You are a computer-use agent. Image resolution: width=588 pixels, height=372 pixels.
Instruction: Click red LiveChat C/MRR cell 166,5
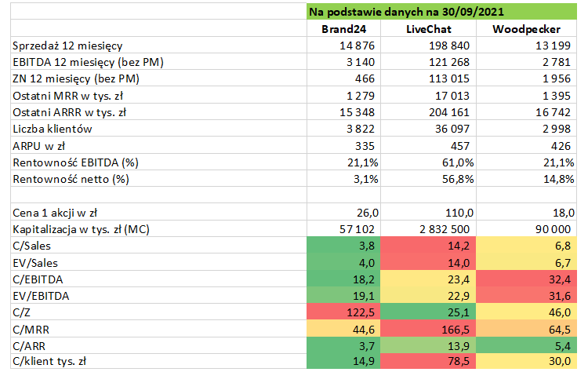pos(428,329)
